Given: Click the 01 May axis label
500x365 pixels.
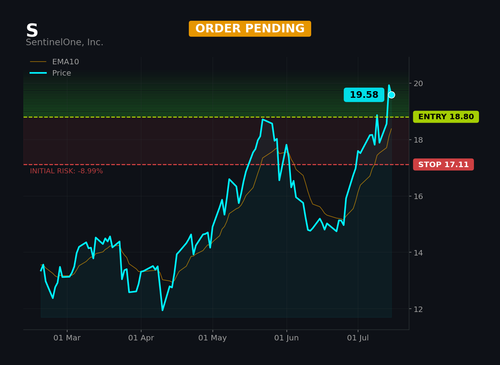Looking at the screenshot, I should coord(212,338).
